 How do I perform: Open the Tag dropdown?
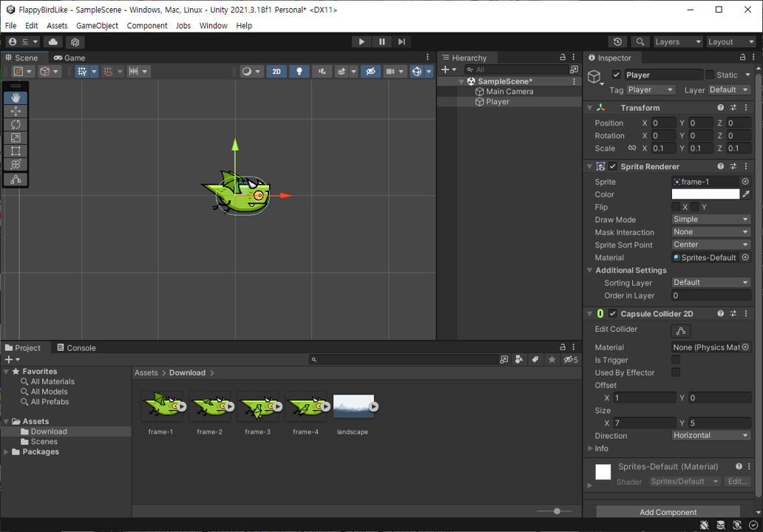tap(650, 89)
